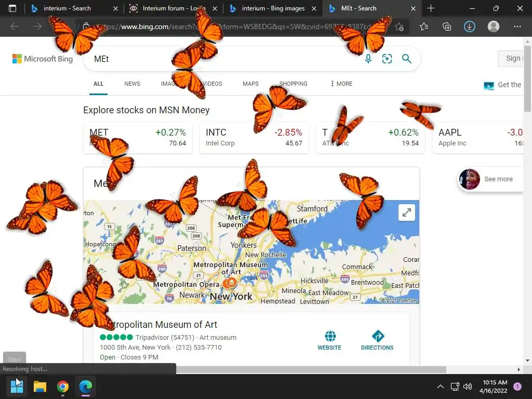Click the See more button
The height and width of the screenshot is (399, 532).
point(490,179)
